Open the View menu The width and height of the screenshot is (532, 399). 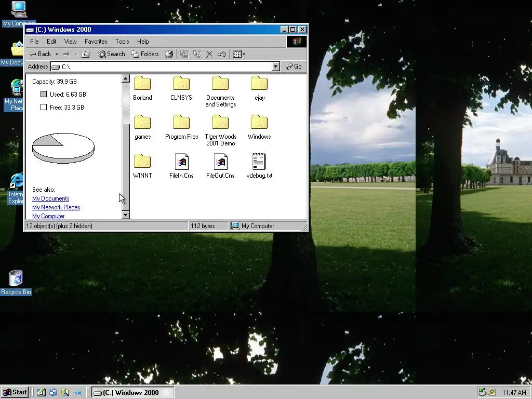pos(70,42)
